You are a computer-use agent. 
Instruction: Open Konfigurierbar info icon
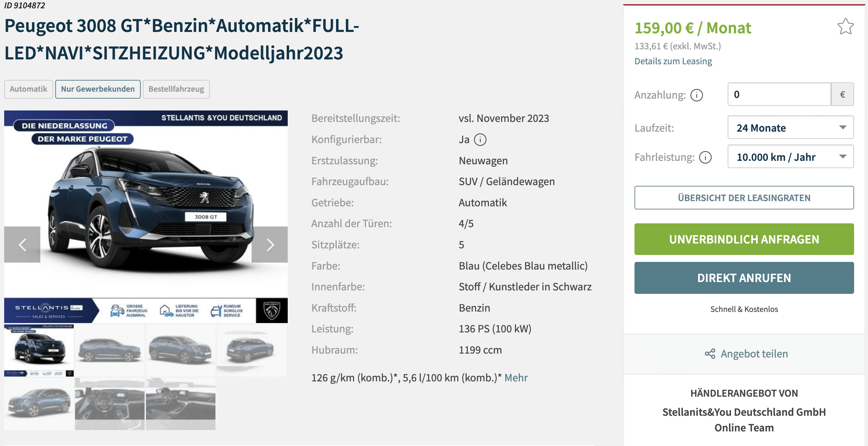[480, 140]
